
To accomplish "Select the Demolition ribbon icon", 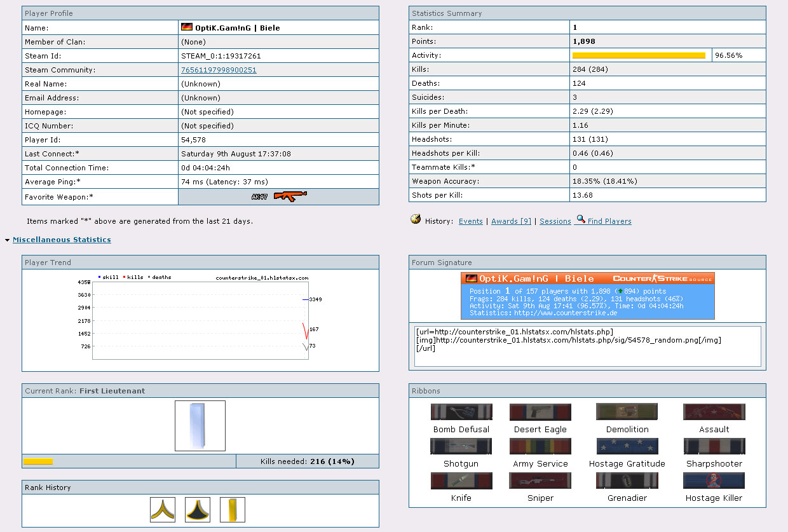I will click(627, 412).
